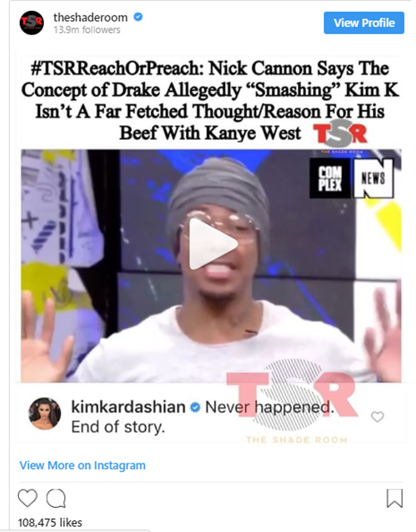Click the 108,475 likes count
This screenshot has width=416, height=532.
click(50, 523)
